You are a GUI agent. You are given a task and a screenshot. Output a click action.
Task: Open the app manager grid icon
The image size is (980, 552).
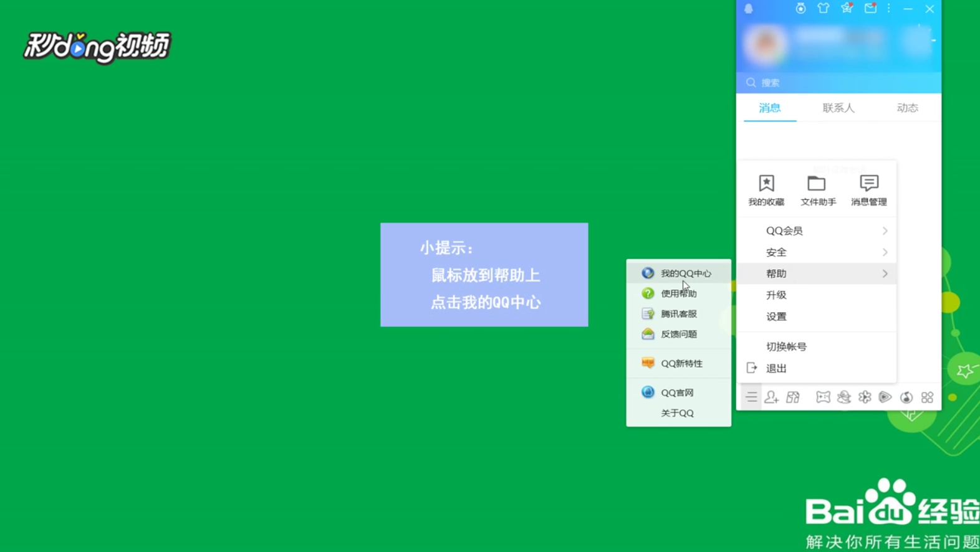pos(928,397)
